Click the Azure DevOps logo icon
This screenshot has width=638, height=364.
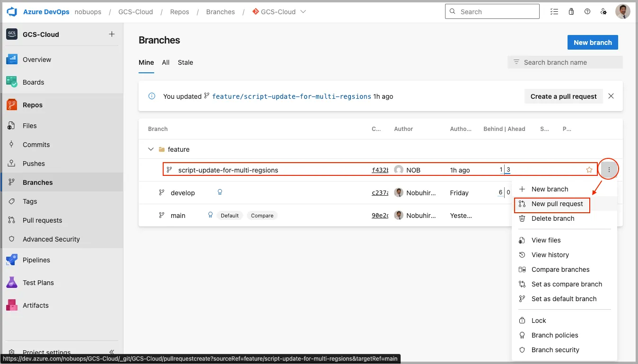(x=12, y=12)
